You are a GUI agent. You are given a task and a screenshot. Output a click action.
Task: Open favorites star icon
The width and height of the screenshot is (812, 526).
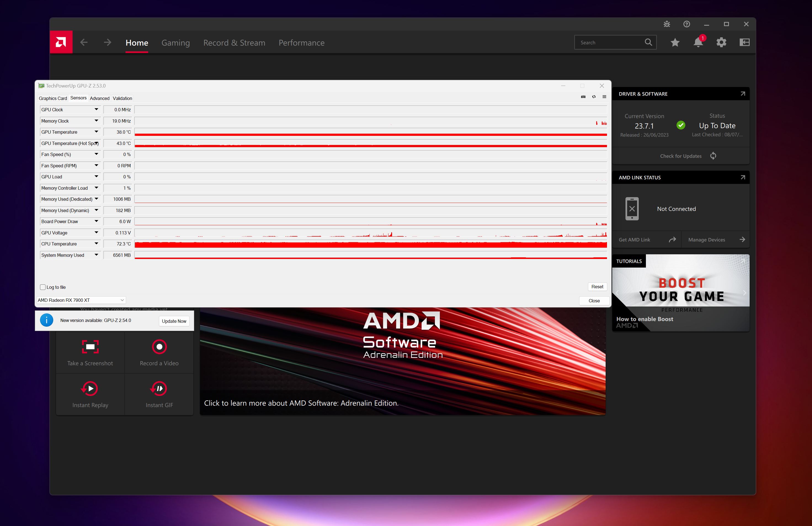click(x=675, y=42)
